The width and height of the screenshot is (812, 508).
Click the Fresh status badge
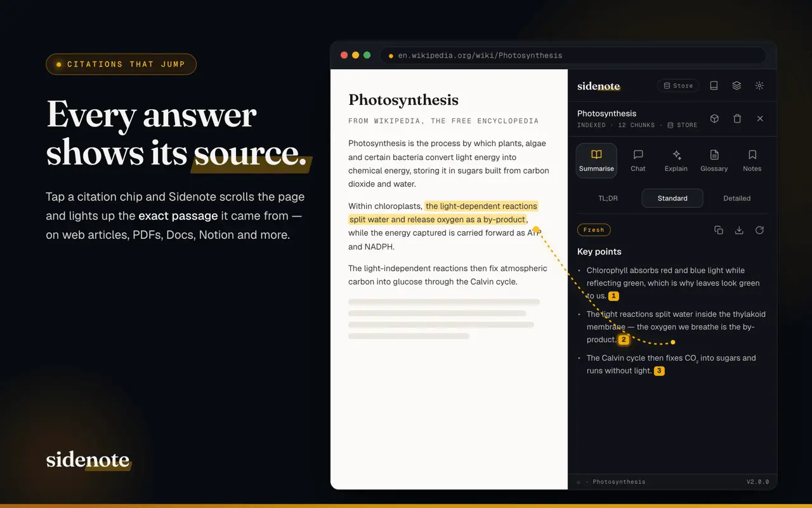pyautogui.click(x=594, y=230)
